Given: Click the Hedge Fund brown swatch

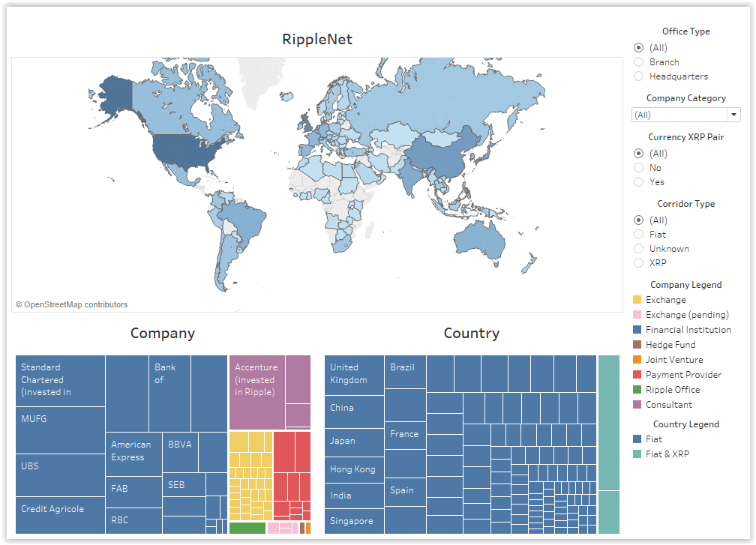Looking at the screenshot, I should click(x=637, y=345).
